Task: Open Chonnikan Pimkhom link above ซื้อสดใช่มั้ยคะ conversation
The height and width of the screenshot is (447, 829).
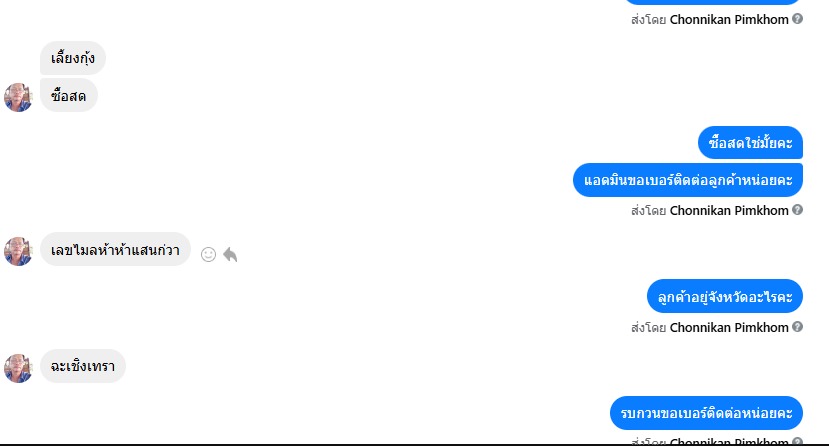Action: (x=729, y=20)
